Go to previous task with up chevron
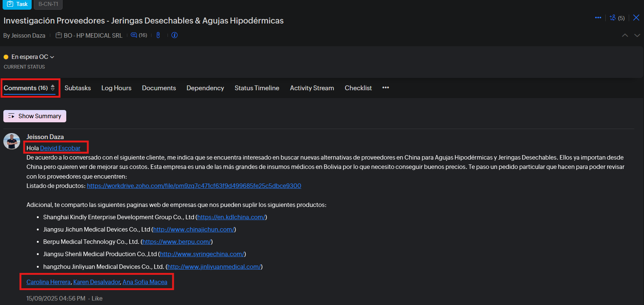Screen dimensions: 644x305 (625, 35)
